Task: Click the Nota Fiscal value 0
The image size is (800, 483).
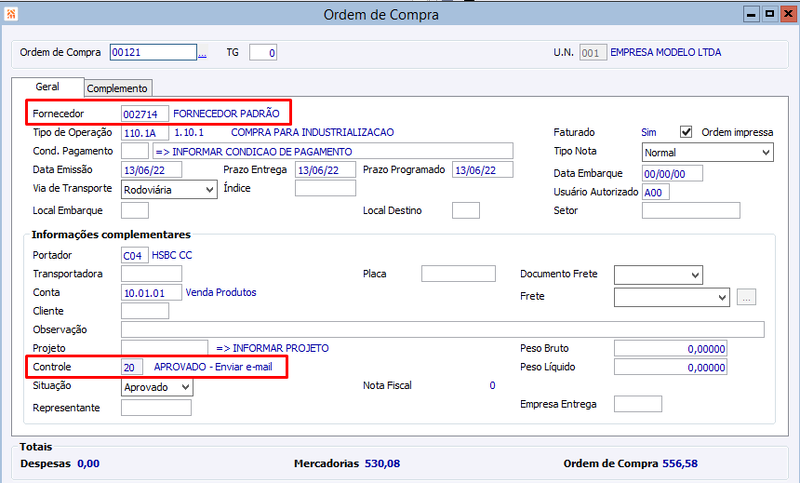Action: 492,386
